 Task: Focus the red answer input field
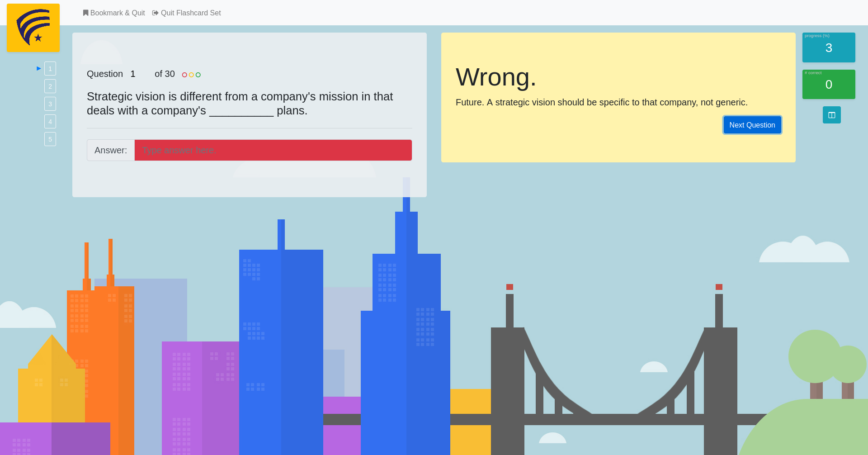tap(273, 150)
